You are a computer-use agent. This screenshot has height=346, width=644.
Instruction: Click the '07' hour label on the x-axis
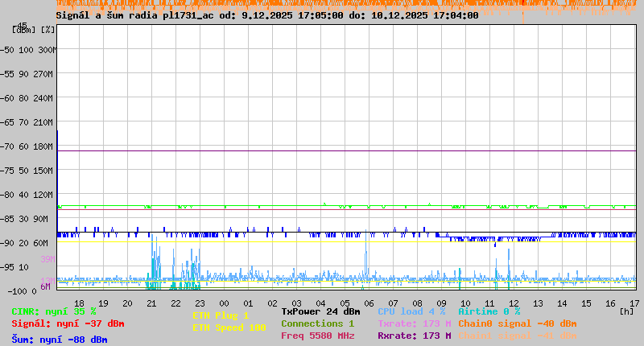pos(393,303)
